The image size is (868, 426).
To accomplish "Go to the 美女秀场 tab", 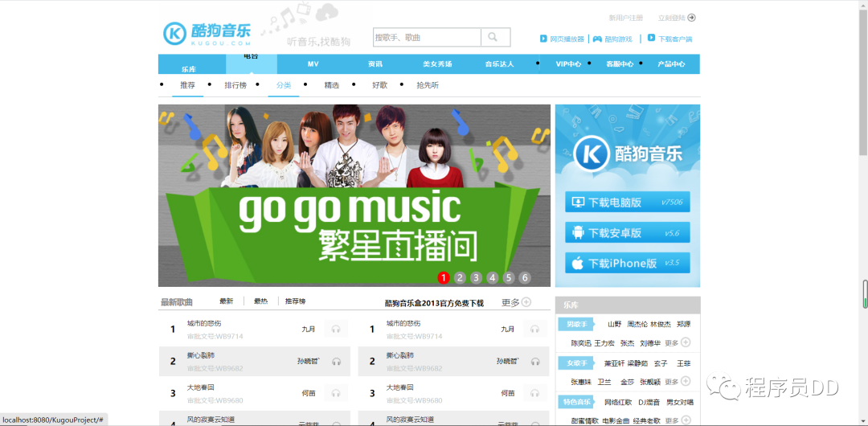I will point(437,63).
